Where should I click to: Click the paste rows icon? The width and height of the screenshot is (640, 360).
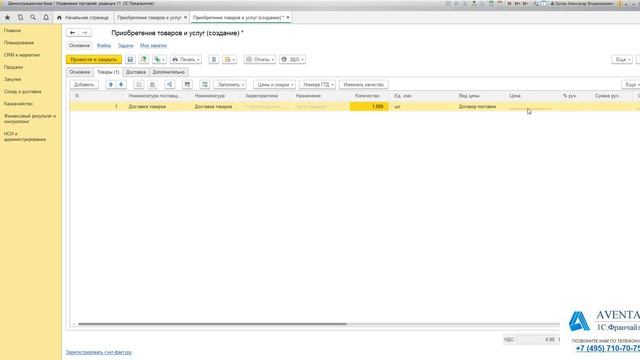point(152,84)
